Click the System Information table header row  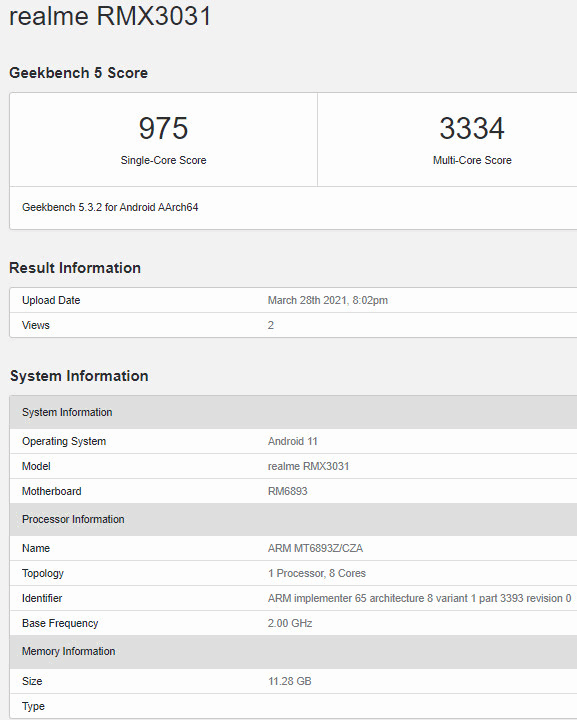coord(293,412)
